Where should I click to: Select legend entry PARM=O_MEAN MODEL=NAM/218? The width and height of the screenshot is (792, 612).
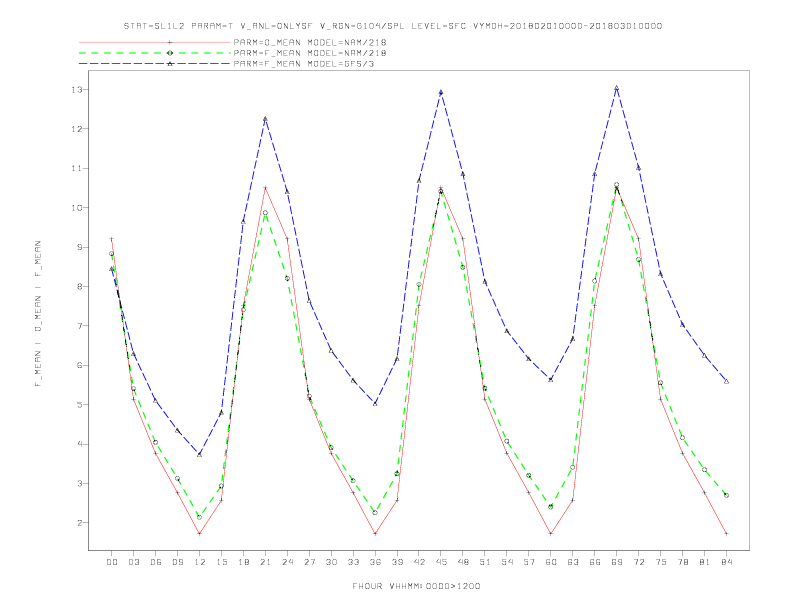pos(310,42)
